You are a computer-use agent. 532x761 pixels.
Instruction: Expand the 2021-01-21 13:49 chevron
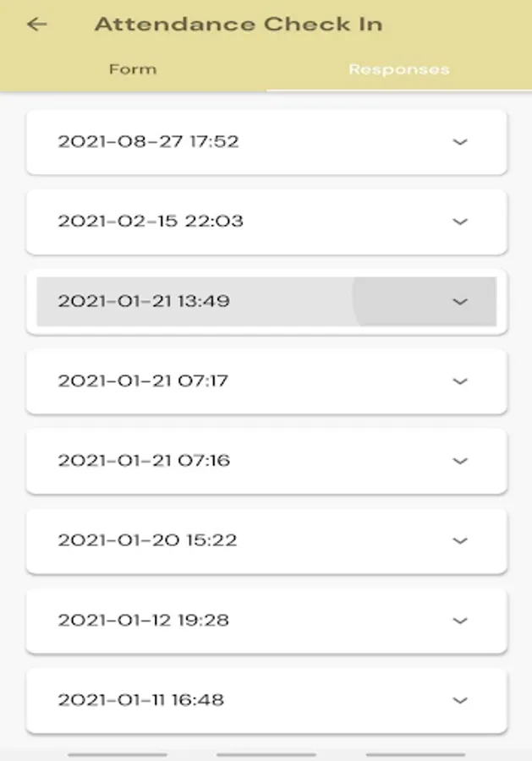[x=459, y=301]
